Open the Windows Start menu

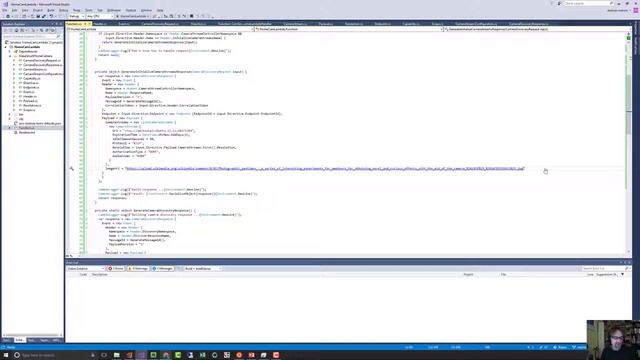(5, 355)
